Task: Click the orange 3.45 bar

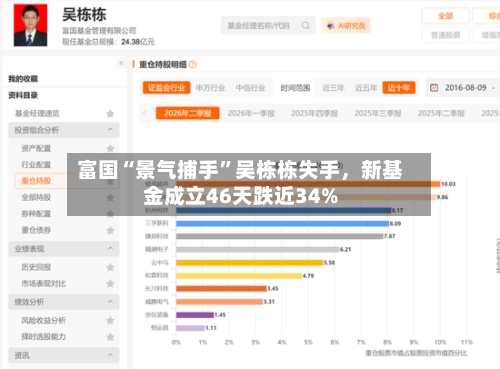Action: pos(221,289)
